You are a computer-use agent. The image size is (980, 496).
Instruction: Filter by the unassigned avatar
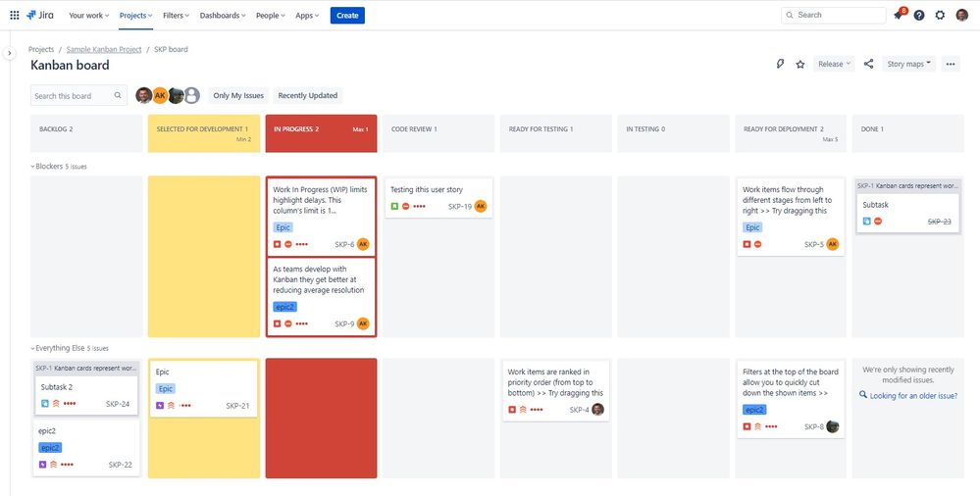point(192,96)
